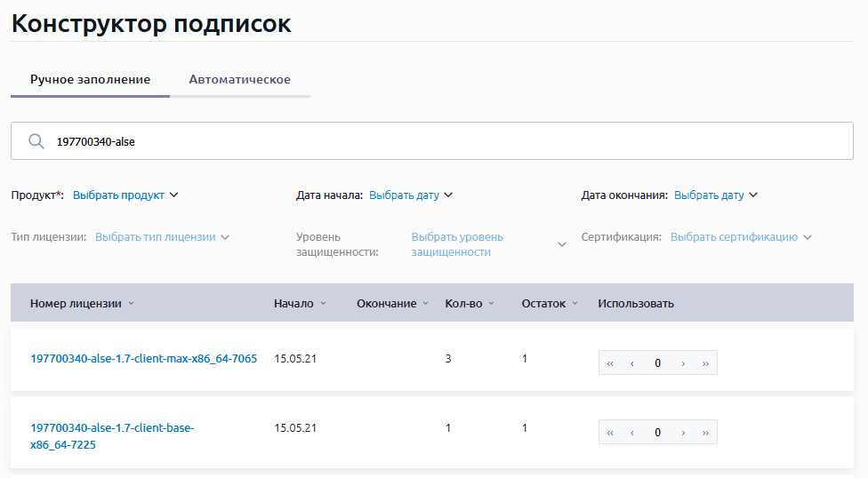Expand Выбрать тип лицензии dropdown
This screenshot has height=478, width=868.
pyautogui.click(x=162, y=237)
